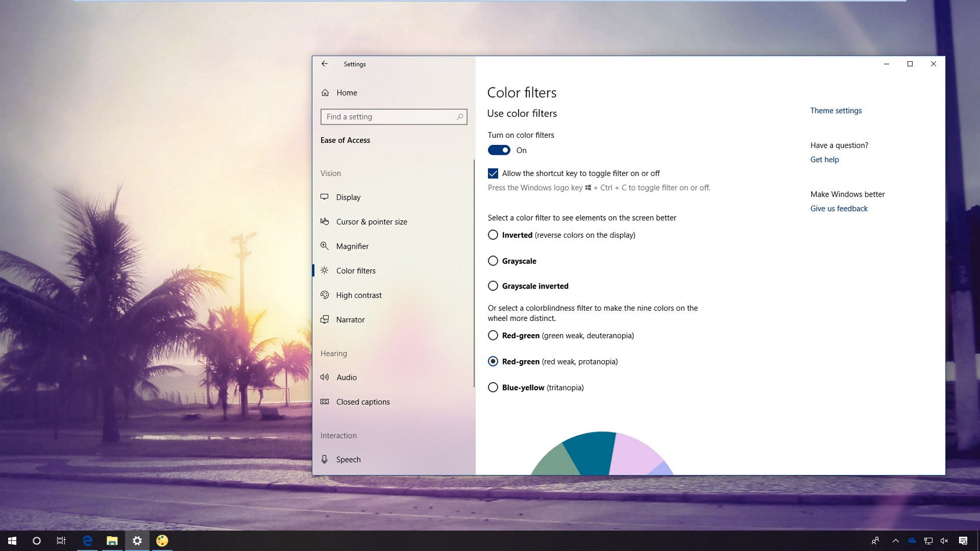Open Cursor & pointer size settings

pos(372,221)
